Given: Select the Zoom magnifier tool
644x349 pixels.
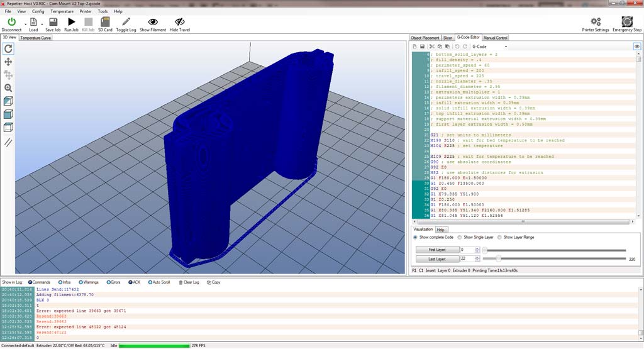Looking at the screenshot, I should tap(8, 88).
